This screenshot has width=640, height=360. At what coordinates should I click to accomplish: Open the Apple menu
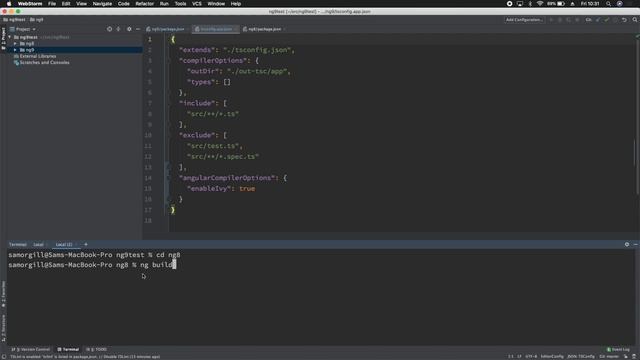click(x=9, y=4)
